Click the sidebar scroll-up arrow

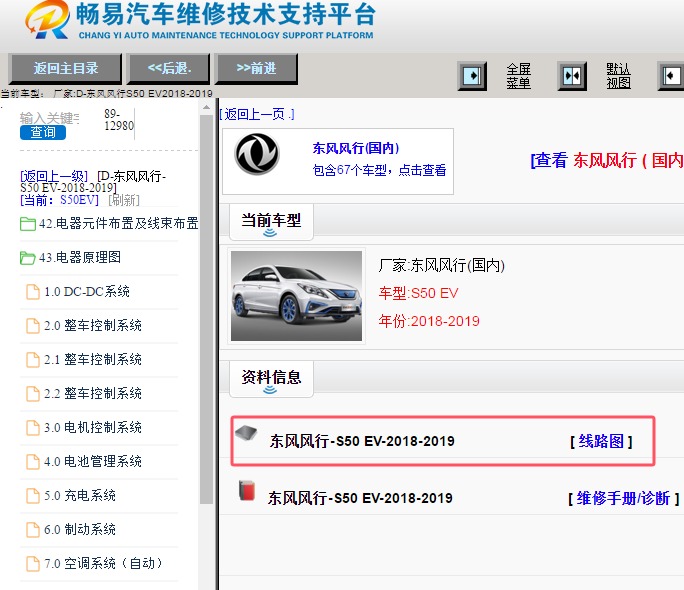(x=206, y=107)
